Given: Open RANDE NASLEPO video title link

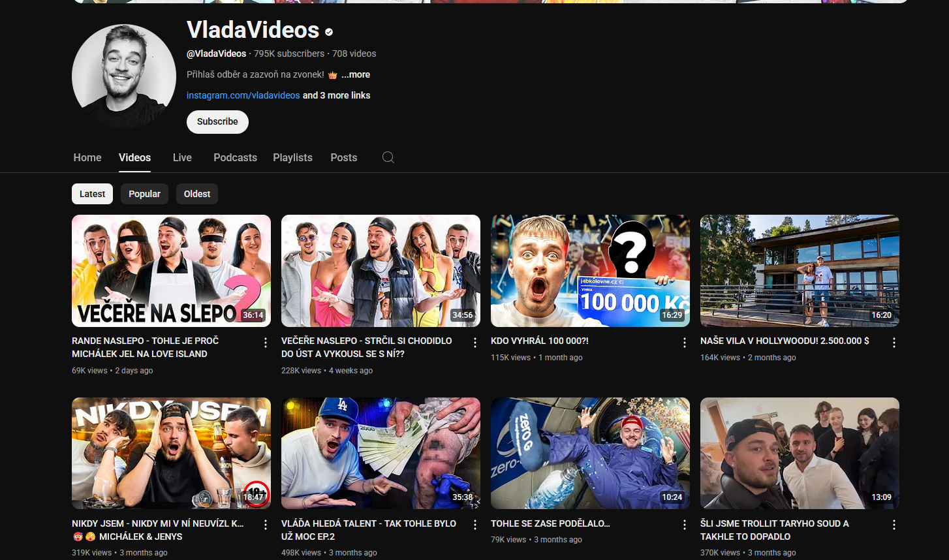Looking at the screenshot, I should coord(146,347).
